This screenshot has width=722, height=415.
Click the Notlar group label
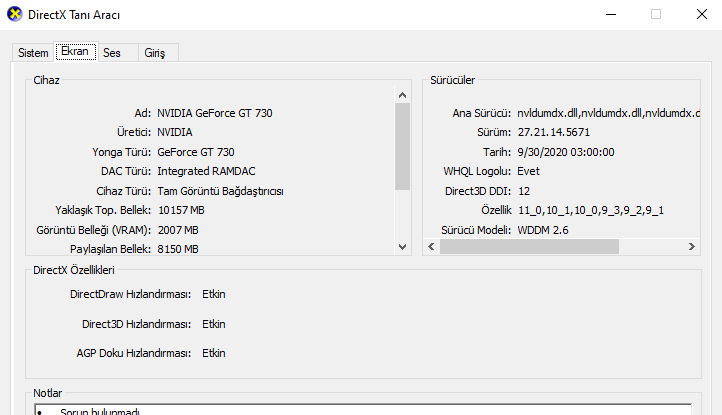(47, 393)
